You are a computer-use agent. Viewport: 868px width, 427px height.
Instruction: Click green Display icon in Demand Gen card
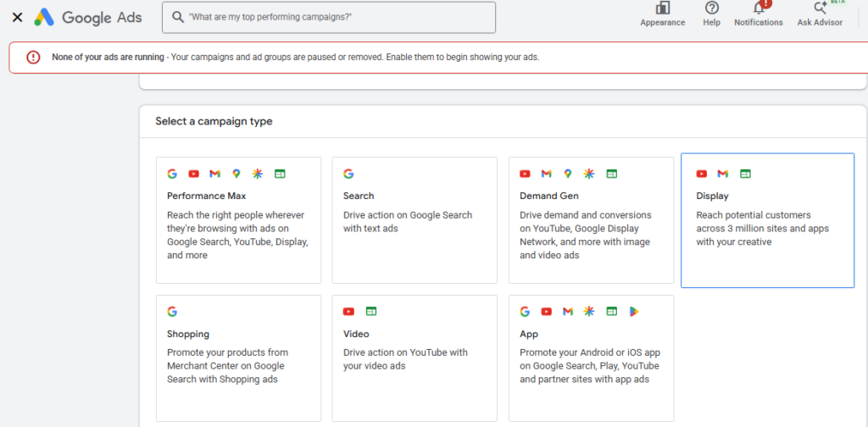[611, 174]
